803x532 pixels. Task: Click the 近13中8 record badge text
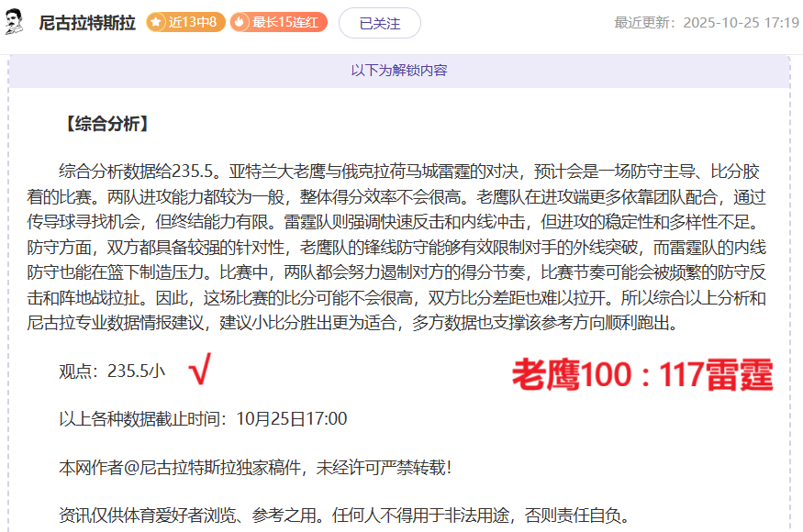point(193,22)
